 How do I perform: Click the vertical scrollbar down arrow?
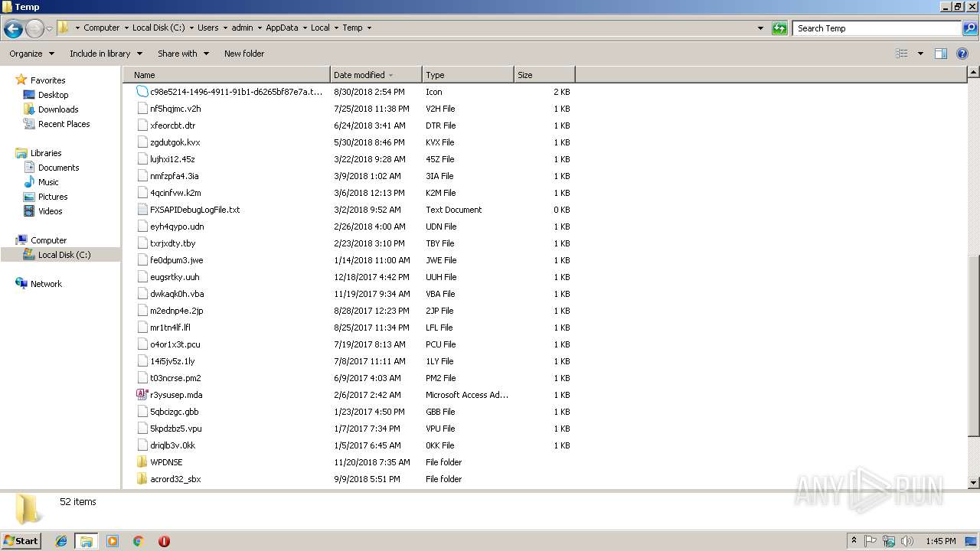[973, 483]
